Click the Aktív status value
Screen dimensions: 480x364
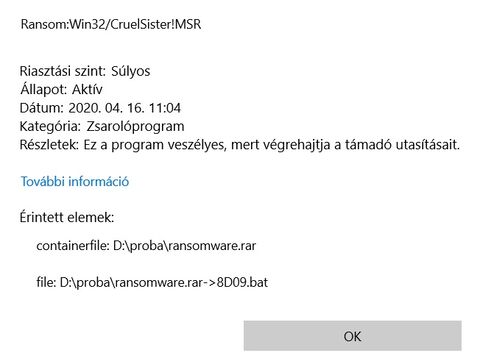(87, 89)
